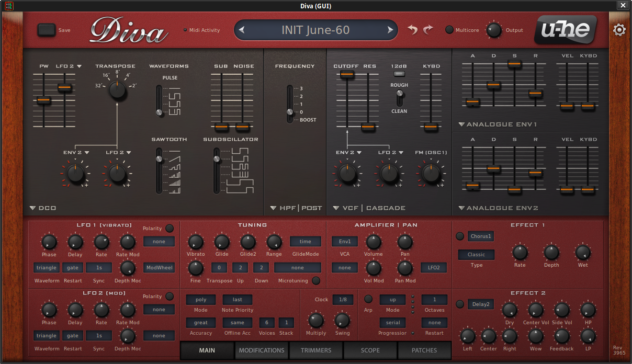Image resolution: width=632 pixels, height=364 pixels.
Task: Go to the next preset with the right arrow
Action: (x=390, y=30)
